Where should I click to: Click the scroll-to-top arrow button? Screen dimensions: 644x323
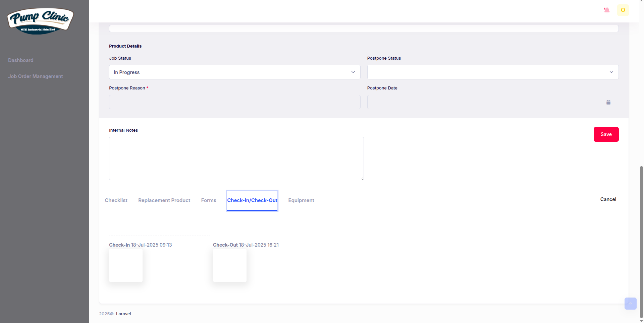click(x=630, y=304)
